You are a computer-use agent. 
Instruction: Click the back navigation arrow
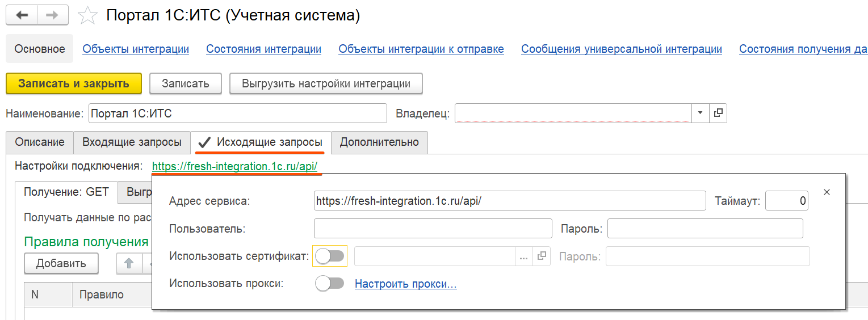22,15
